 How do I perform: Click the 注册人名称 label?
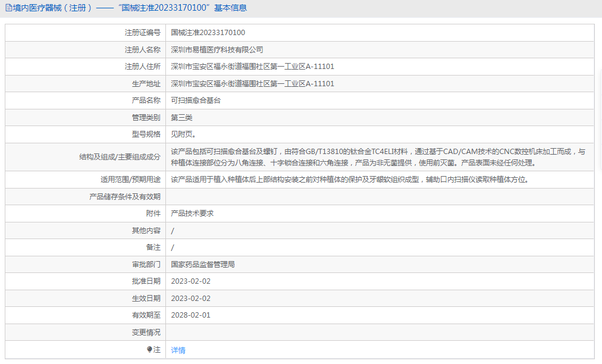pos(142,49)
